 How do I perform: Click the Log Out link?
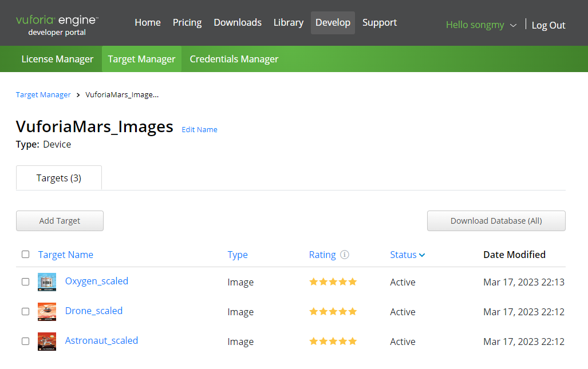pos(548,25)
